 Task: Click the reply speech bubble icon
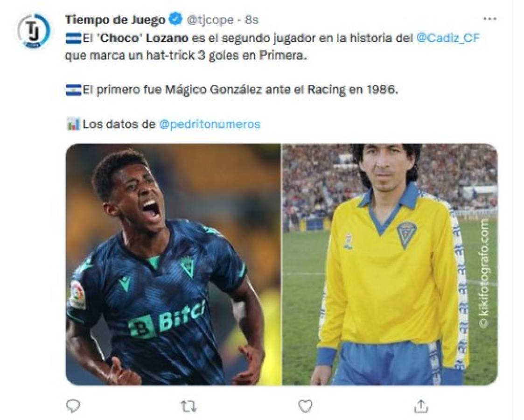point(73,406)
